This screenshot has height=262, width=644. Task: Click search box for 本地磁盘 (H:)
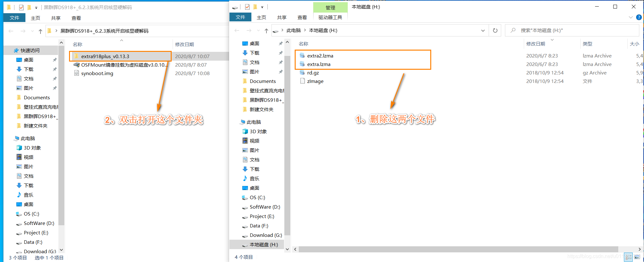572,30
